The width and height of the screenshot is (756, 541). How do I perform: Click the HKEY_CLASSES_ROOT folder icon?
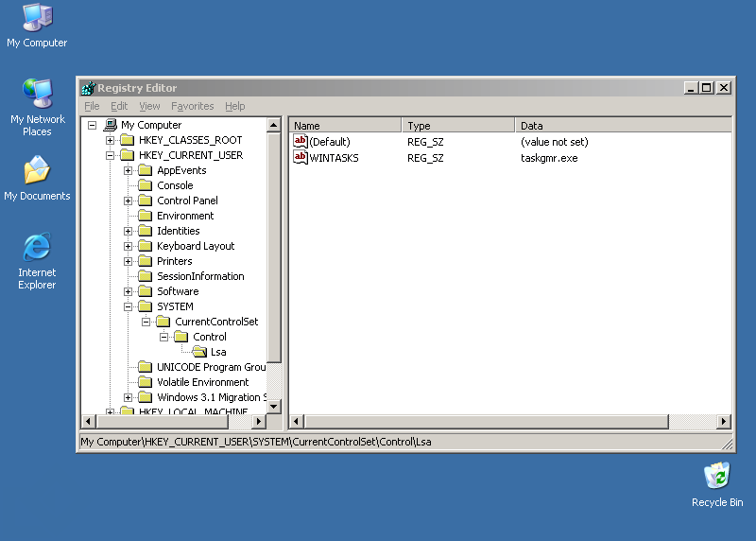click(128, 140)
